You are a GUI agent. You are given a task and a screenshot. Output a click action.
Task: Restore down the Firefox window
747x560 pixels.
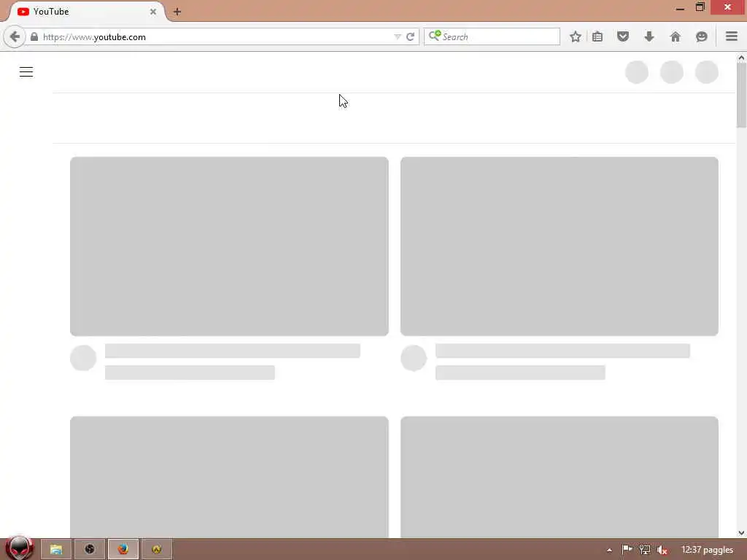[700, 7]
